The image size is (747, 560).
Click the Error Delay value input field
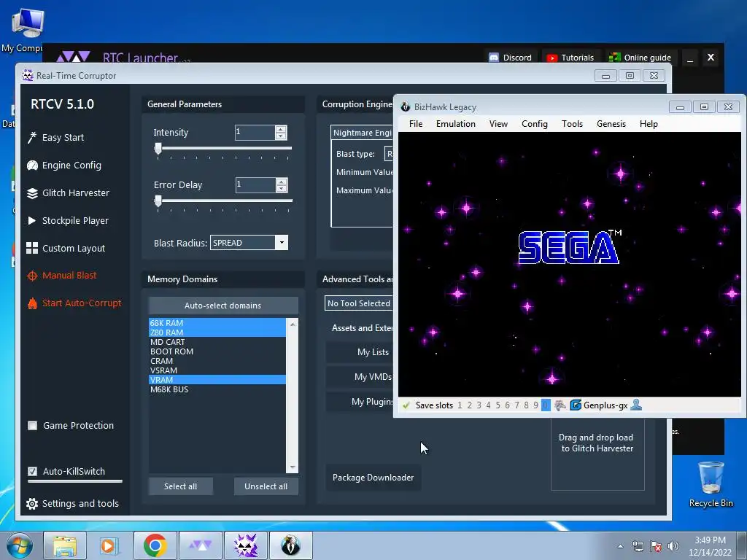coord(256,184)
